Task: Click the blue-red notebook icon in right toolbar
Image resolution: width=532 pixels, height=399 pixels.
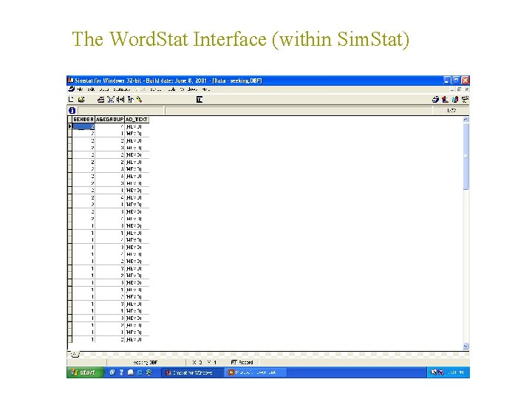Action: tap(455, 100)
